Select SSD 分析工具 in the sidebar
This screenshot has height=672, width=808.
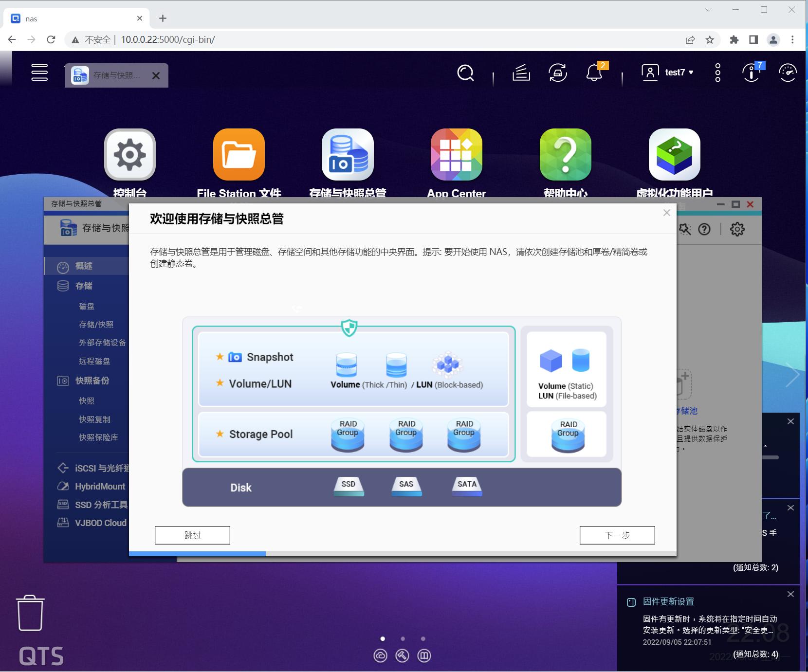coord(100,505)
